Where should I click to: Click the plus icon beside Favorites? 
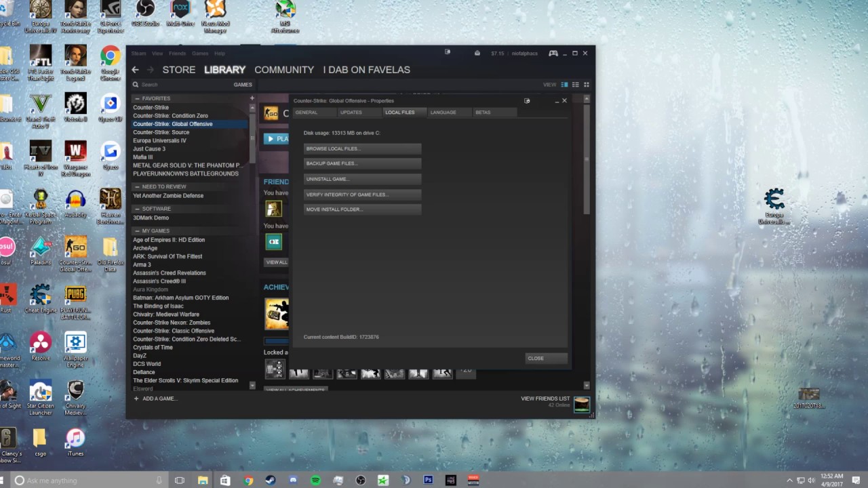252,98
